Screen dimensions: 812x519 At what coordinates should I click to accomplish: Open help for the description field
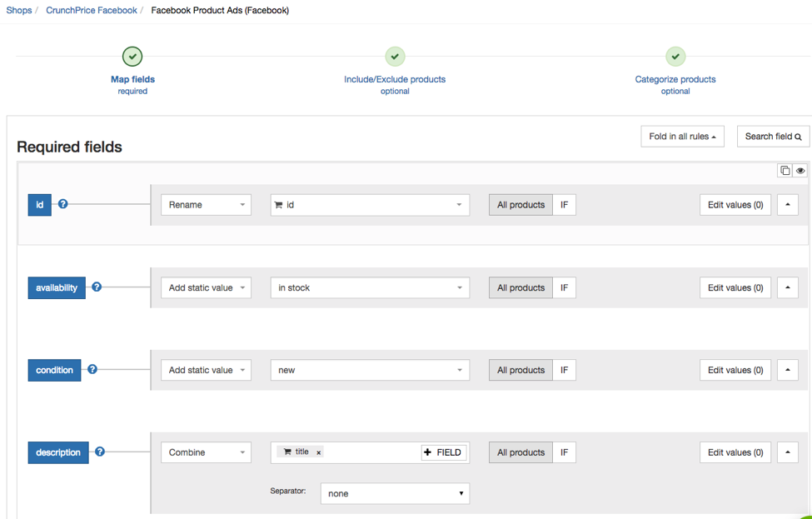coord(99,451)
